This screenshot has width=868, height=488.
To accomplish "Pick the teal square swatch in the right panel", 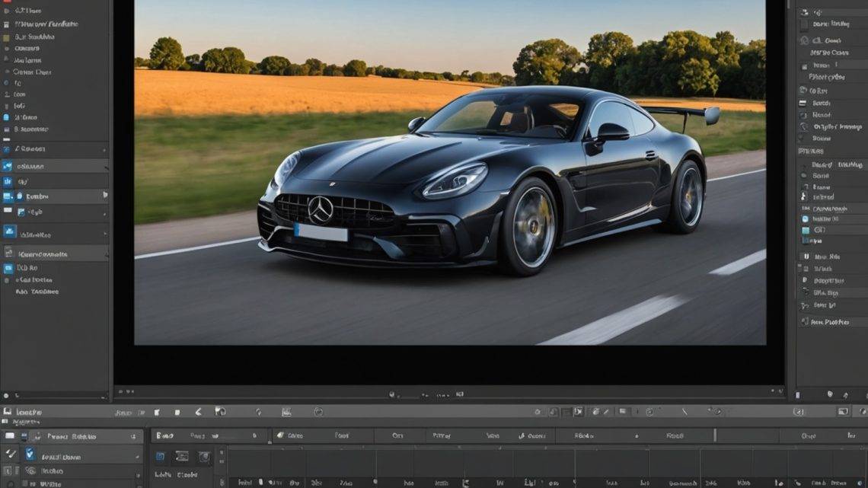I will pyautogui.click(x=806, y=230).
